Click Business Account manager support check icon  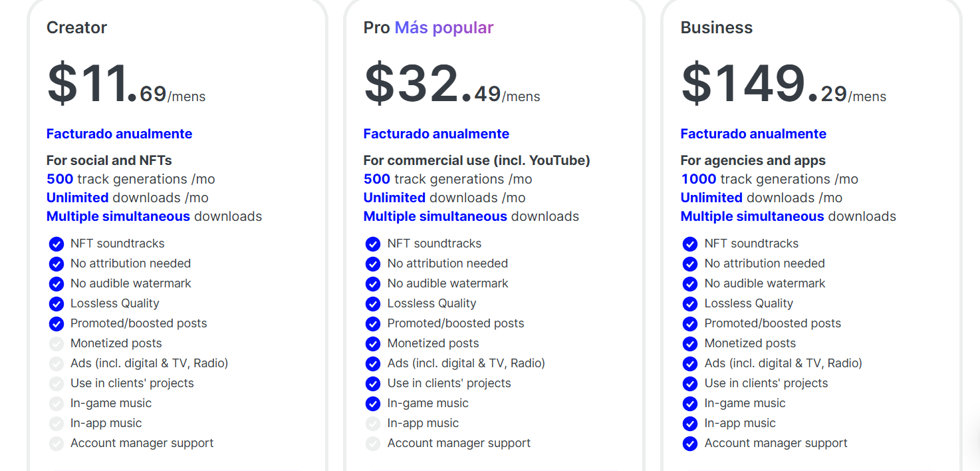(691, 444)
